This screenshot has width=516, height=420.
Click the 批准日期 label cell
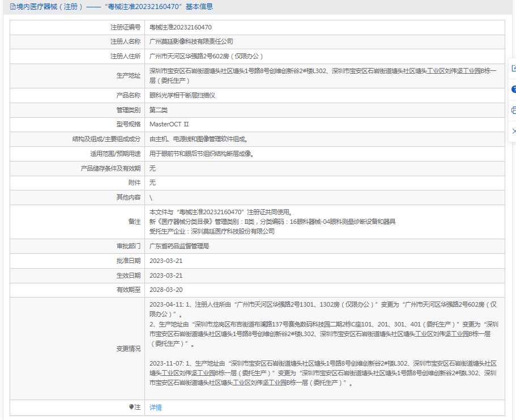[78, 261]
